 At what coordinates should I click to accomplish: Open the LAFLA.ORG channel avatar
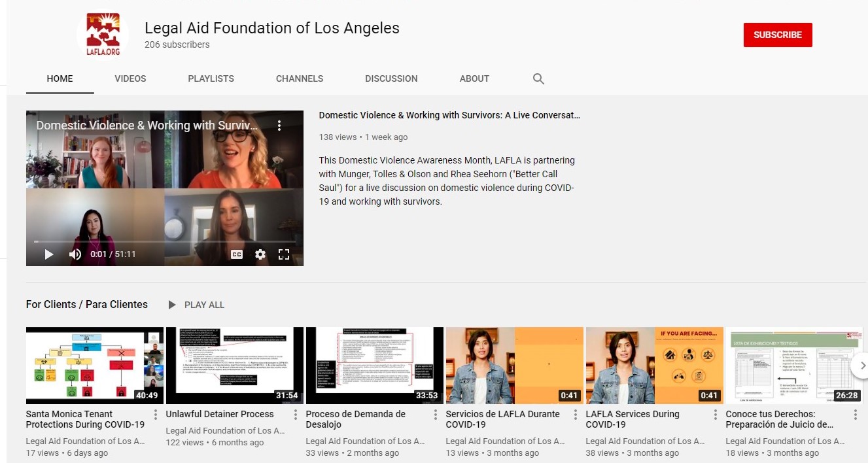point(103,35)
